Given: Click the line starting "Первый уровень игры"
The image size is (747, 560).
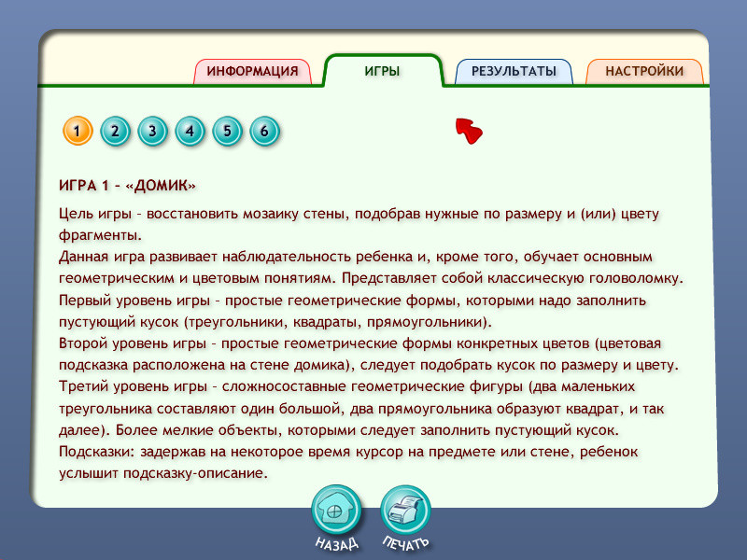Looking at the screenshot, I should pyautogui.click(x=353, y=301).
